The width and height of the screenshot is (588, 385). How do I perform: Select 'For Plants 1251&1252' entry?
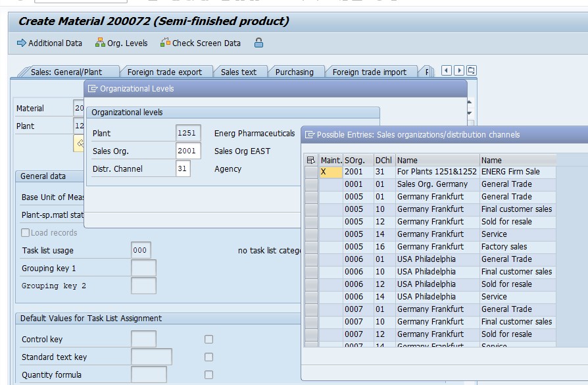point(437,172)
